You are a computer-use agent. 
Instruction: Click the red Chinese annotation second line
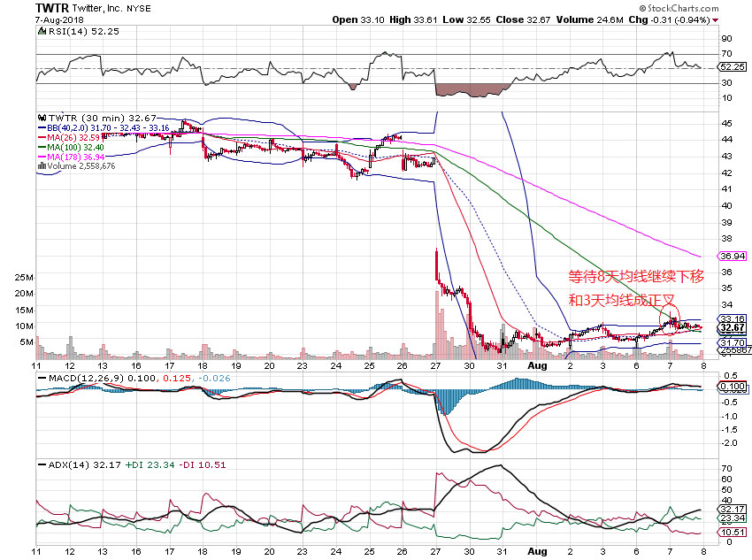coord(622,300)
